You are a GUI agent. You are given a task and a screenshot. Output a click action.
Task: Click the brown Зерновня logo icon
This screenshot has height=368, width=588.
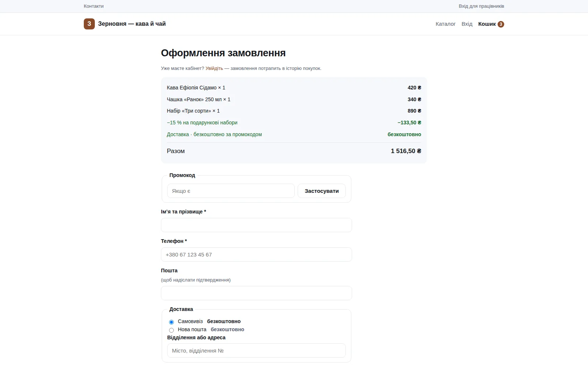coord(89,24)
